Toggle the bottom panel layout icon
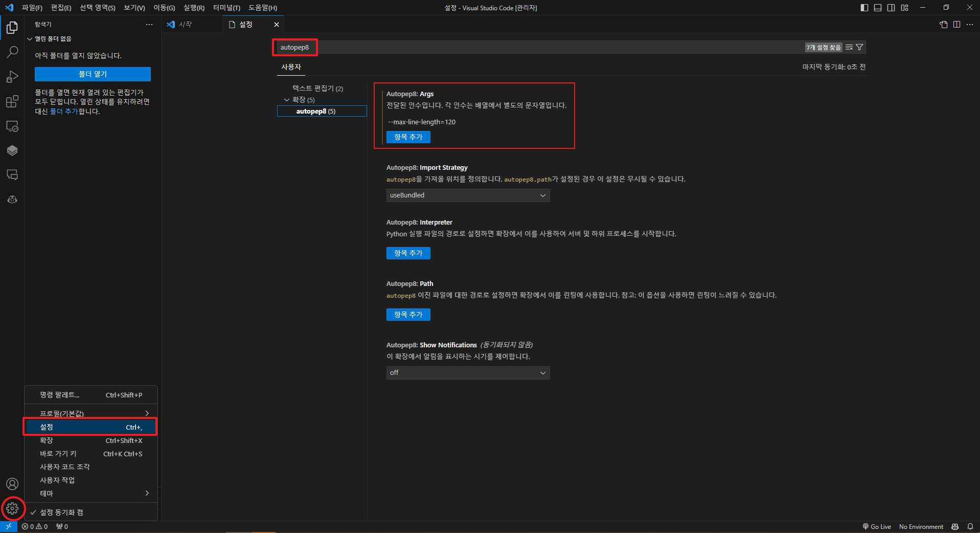Viewport: 980px width, 533px height. (x=878, y=8)
